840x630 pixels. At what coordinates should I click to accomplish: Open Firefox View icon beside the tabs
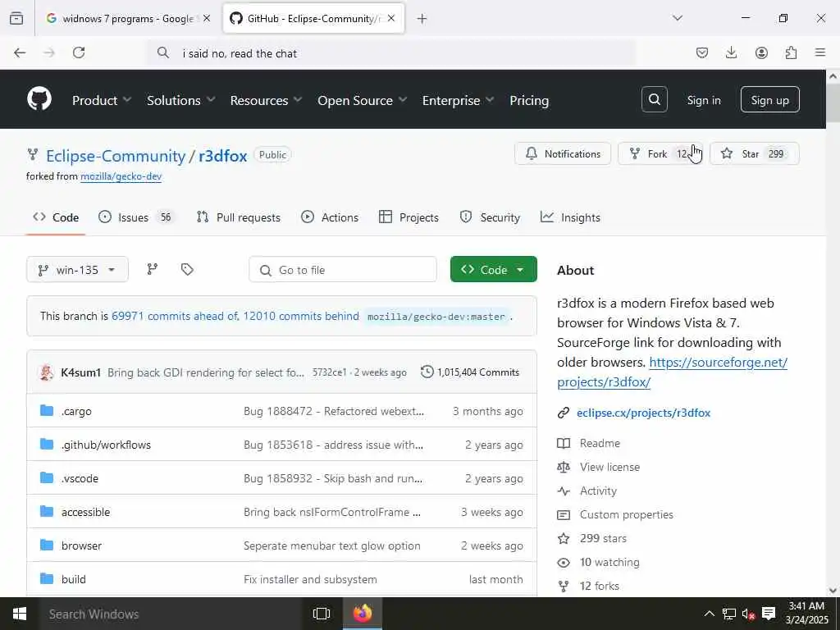(16, 18)
